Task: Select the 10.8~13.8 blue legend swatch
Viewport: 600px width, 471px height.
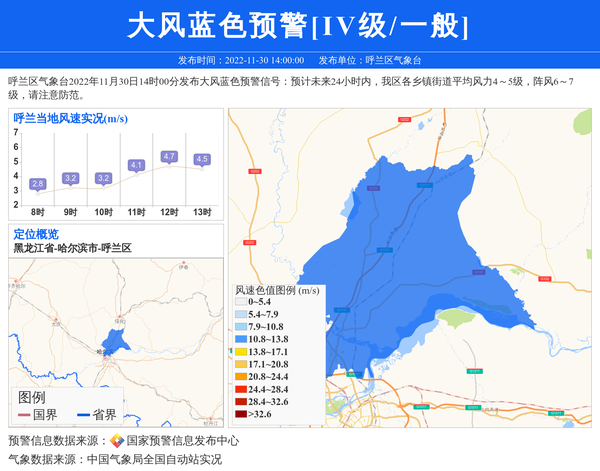Action: pyautogui.click(x=241, y=339)
